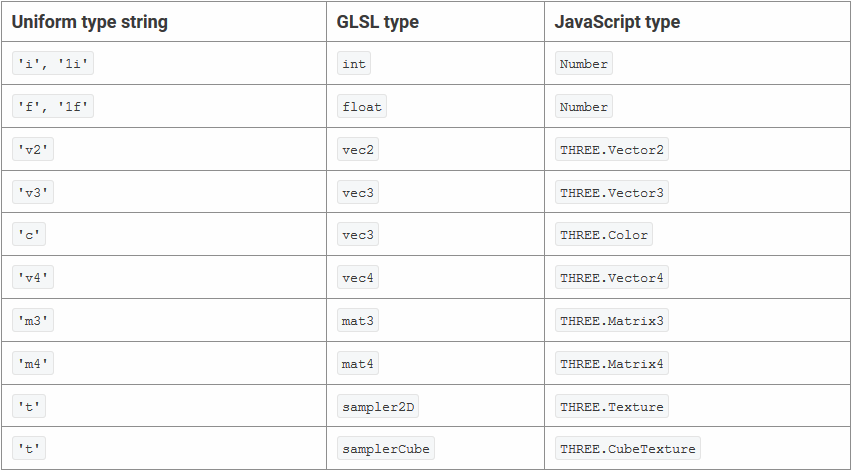Click the THREE.Vector2 code snippet

pyautogui.click(x=612, y=150)
